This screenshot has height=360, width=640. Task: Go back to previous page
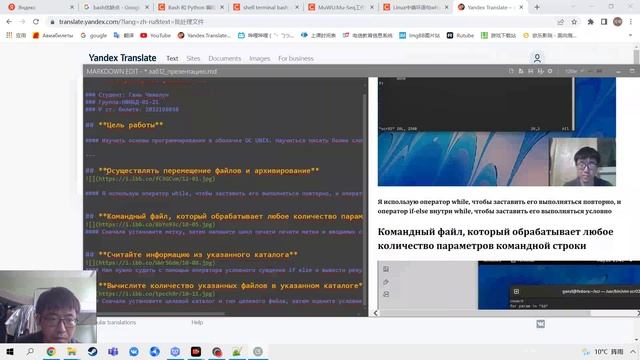pyautogui.click(x=9, y=22)
